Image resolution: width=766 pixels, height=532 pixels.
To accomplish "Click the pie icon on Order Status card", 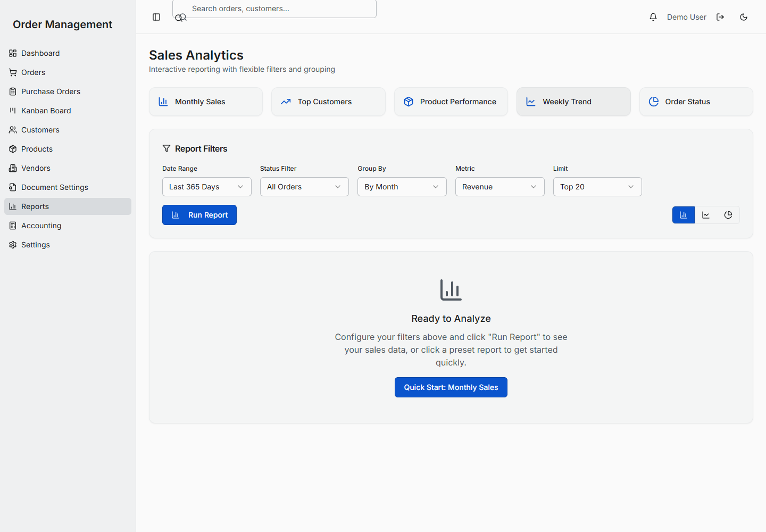I will [654, 102].
